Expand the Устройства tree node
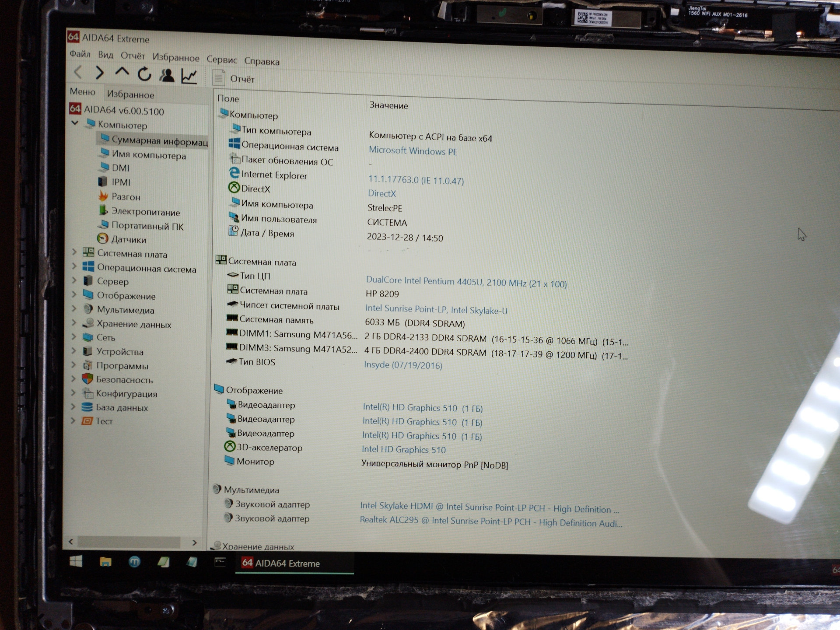Image resolution: width=840 pixels, height=630 pixels. (x=73, y=350)
